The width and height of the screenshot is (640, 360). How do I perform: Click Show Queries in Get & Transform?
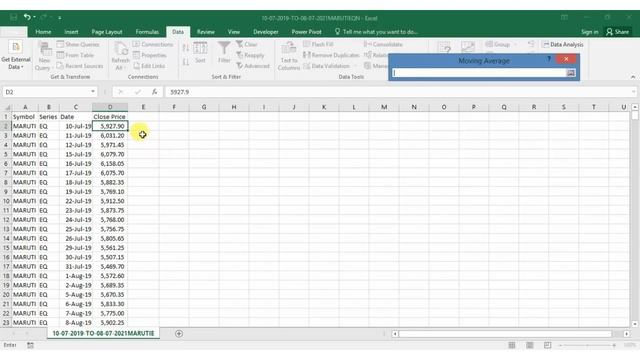(78, 44)
